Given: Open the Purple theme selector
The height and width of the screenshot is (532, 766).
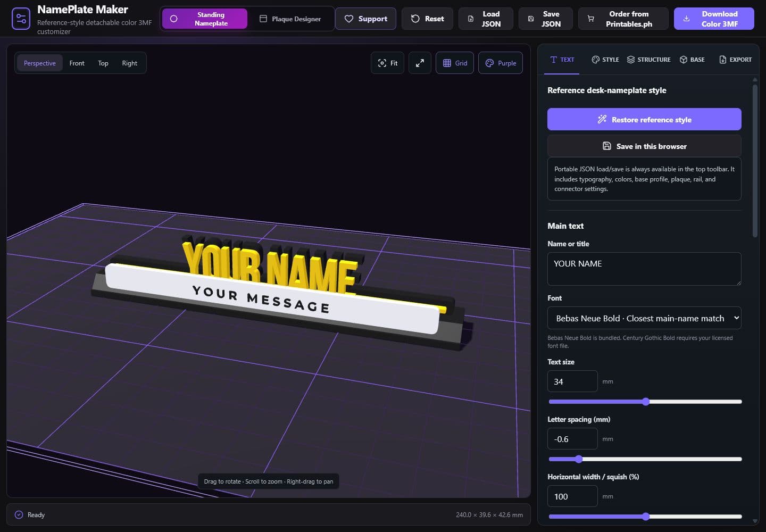Looking at the screenshot, I should click(501, 63).
